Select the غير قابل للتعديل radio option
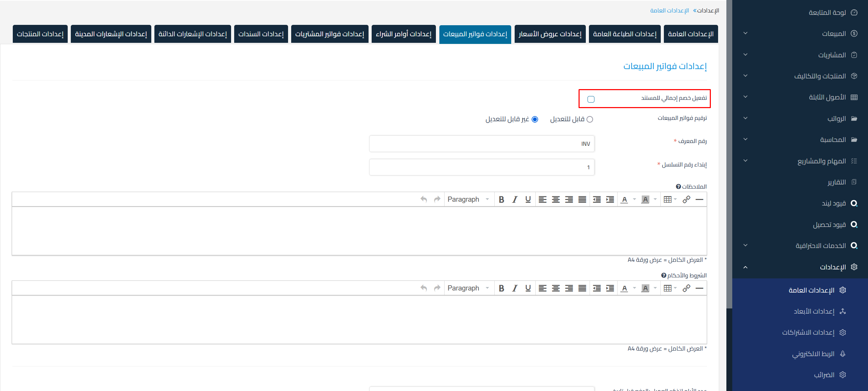Screen dimensions: 868x391 [x=535, y=119]
